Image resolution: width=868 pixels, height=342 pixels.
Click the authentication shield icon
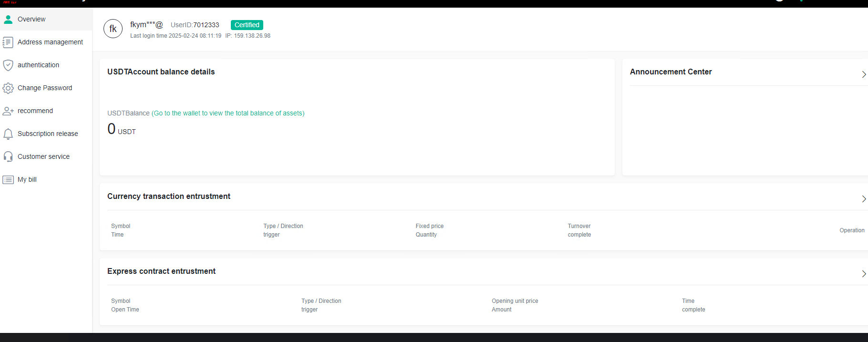pyautogui.click(x=8, y=65)
